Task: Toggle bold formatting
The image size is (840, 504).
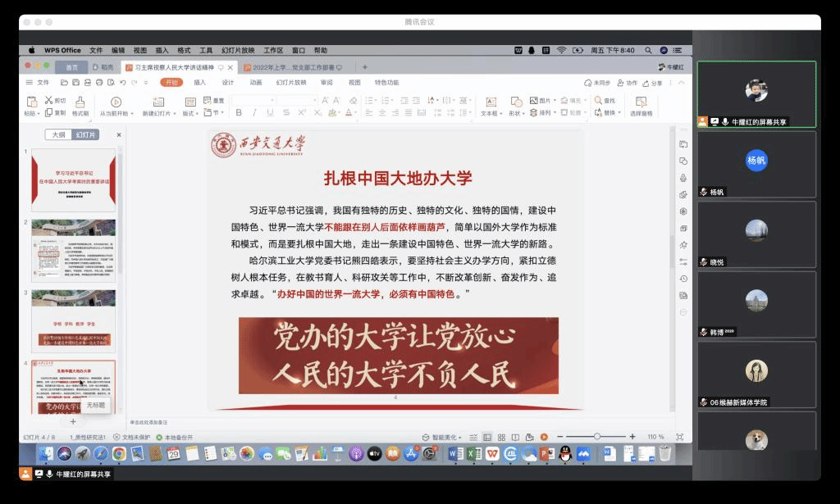Action: [x=236, y=113]
